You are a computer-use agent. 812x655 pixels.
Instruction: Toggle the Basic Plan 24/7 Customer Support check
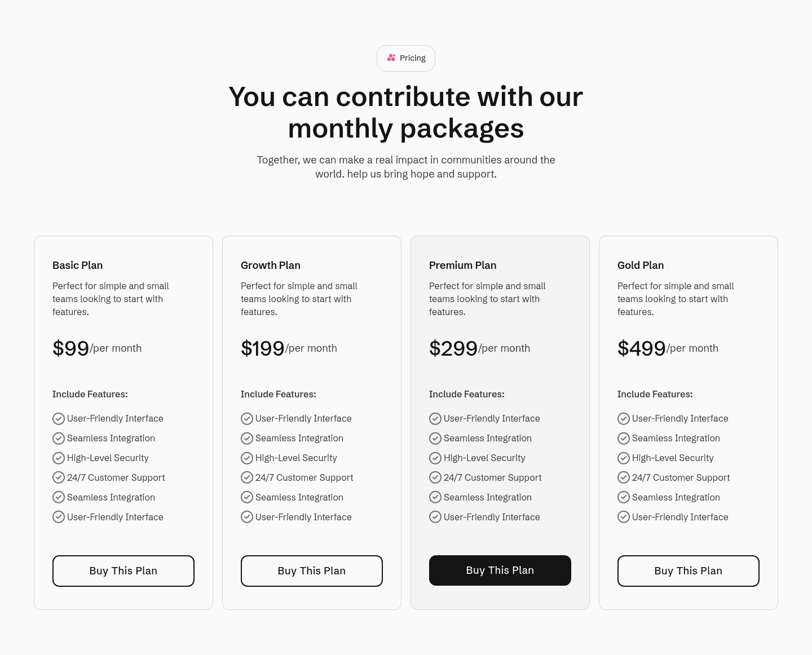pyautogui.click(x=59, y=477)
